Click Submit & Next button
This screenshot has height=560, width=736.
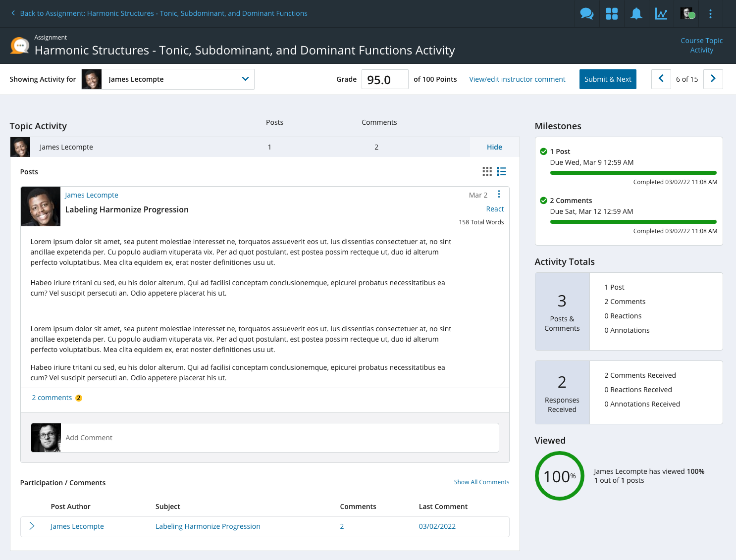pos(608,79)
